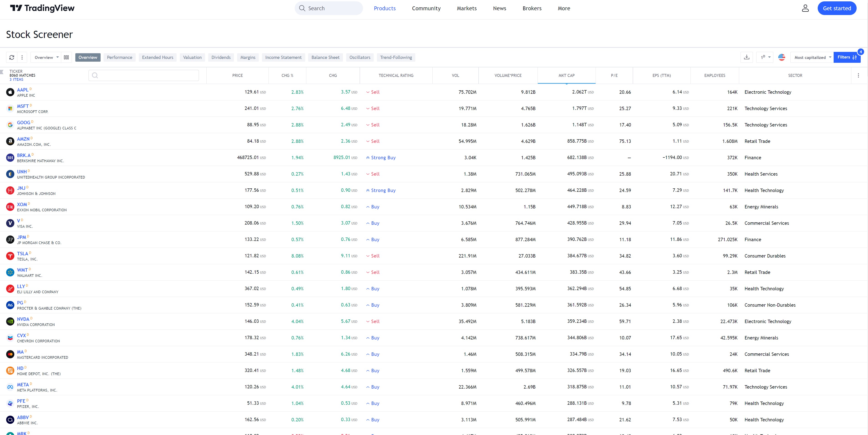Open the Most capitalized sorting dropdown

click(812, 57)
